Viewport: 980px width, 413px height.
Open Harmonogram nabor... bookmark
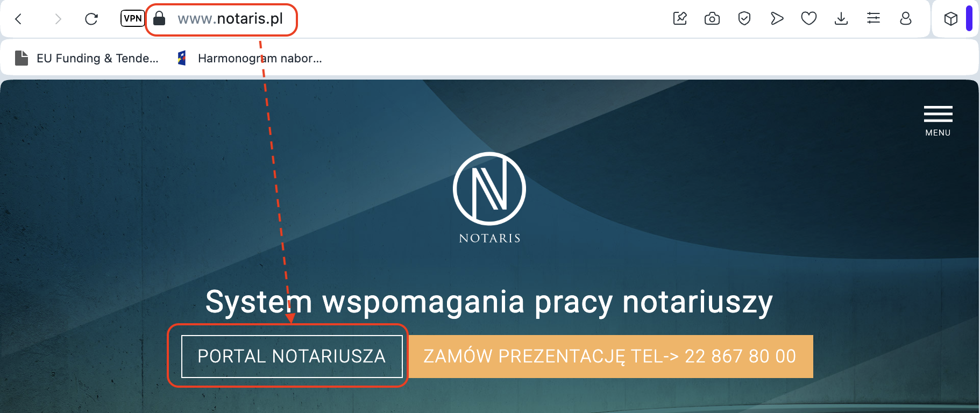point(250,58)
